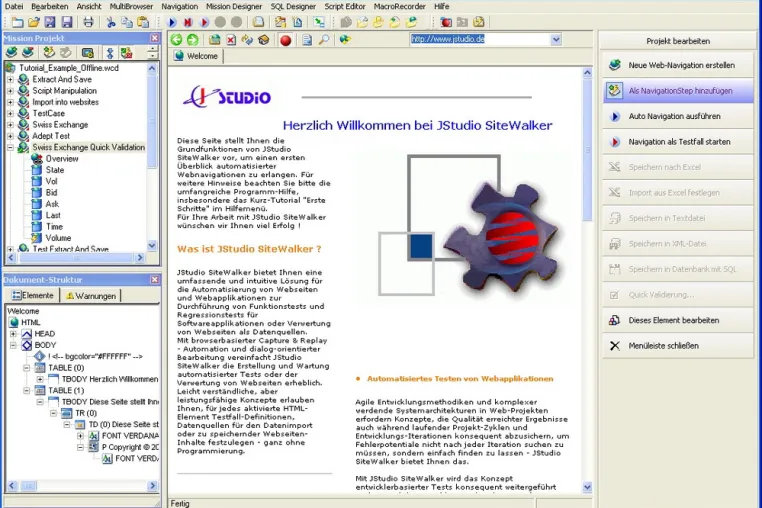This screenshot has width=762, height=508.
Task: Collapse the TABLE (0) node
Action: (x=27, y=368)
